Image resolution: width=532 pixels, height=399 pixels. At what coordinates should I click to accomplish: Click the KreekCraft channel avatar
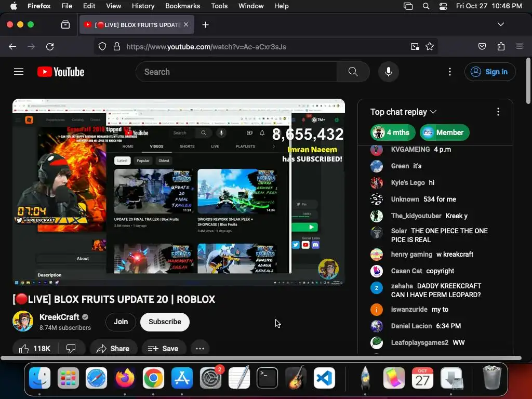(x=23, y=321)
